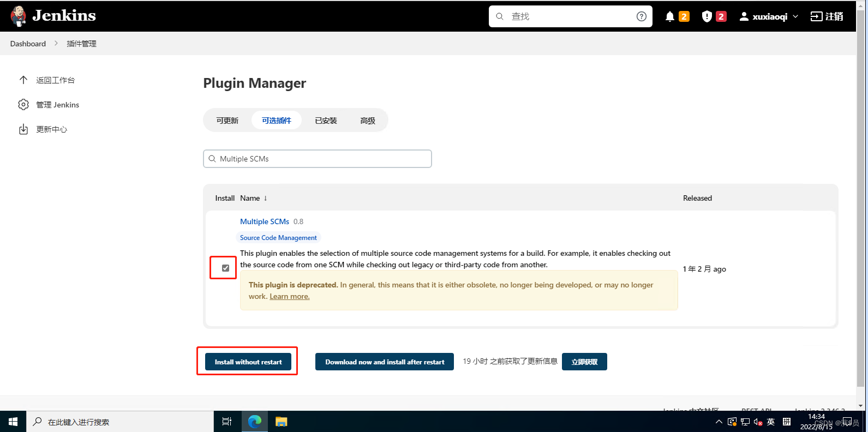
Task: Open the Multiple SCMs plugin link
Action: coord(265,221)
